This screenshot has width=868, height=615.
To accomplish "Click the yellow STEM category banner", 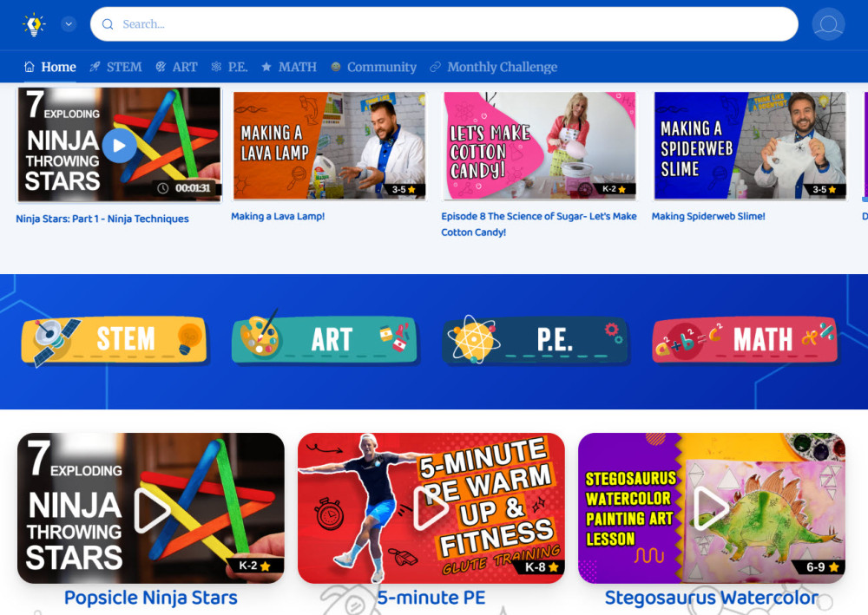I will [115, 339].
